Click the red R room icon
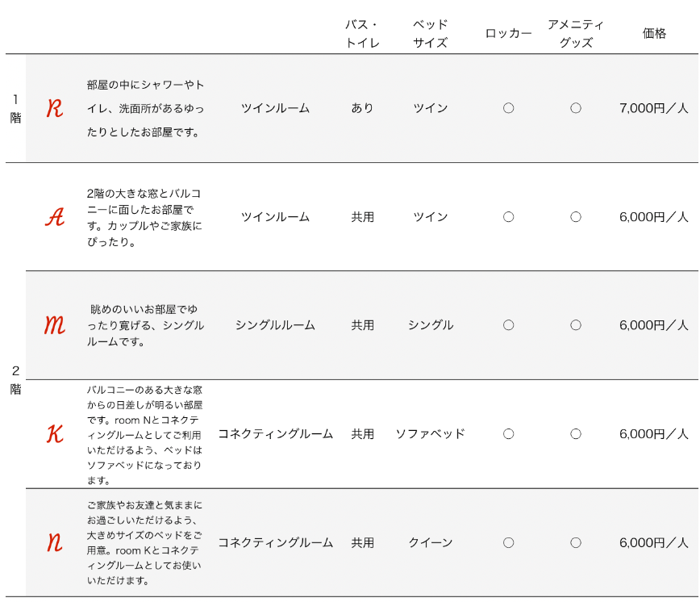Viewport: 700px width, 602px height. click(55, 108)
